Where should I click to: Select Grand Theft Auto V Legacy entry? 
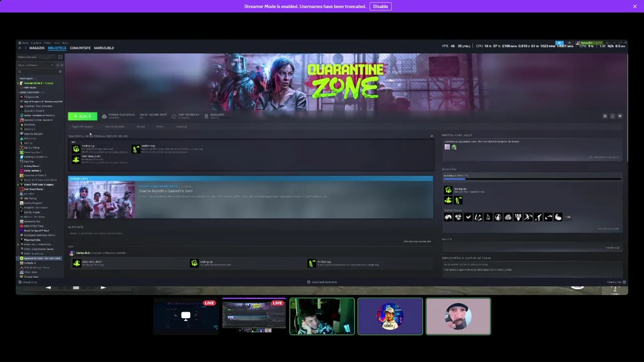point(38,185)
